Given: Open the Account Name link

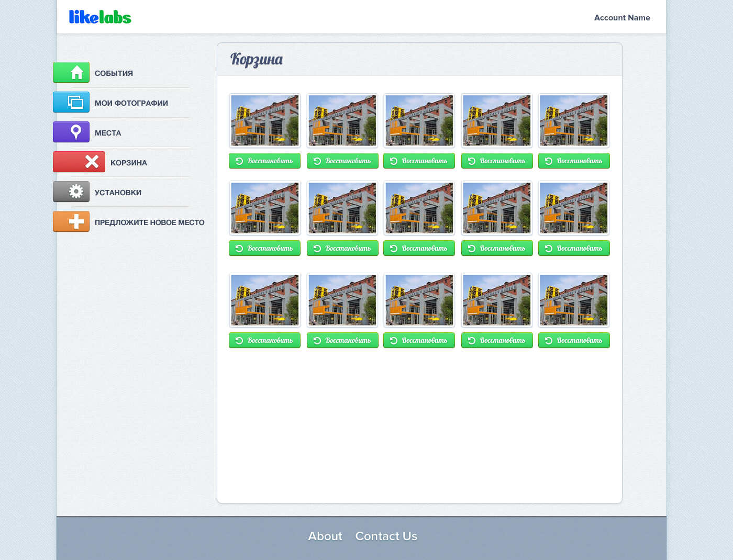Looking at the screenshot, I should 622,18.
